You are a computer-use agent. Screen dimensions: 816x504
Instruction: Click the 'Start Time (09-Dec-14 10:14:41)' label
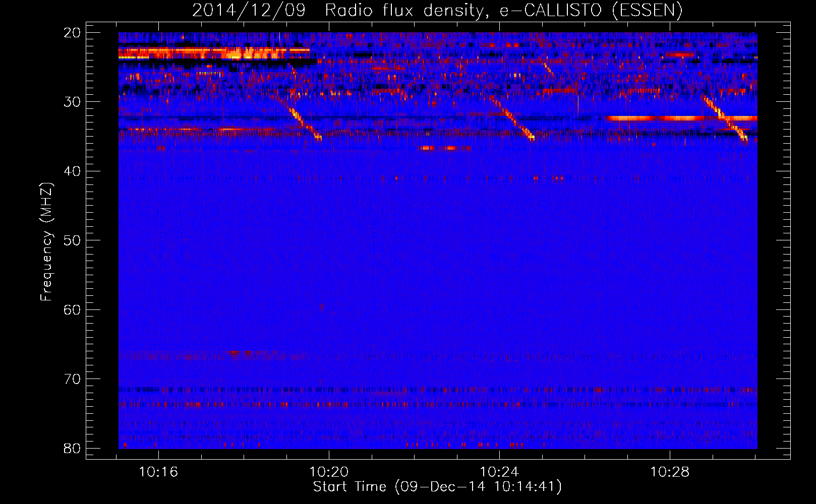click(437, 487)
